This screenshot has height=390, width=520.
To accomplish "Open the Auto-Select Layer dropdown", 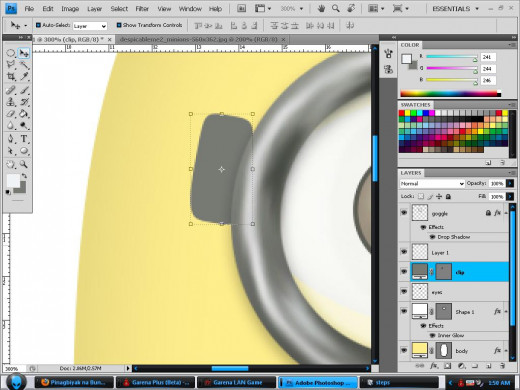I will click(90, 26).
